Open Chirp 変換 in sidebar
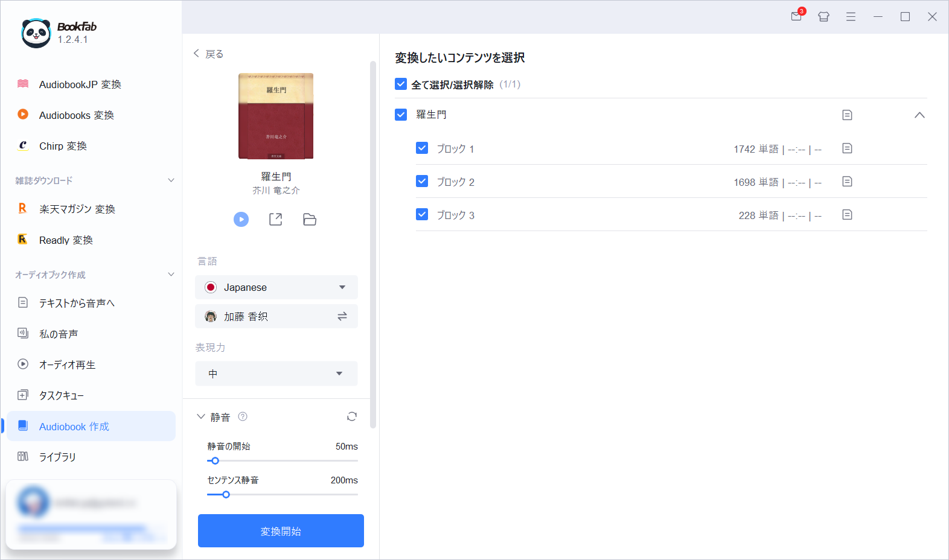Screen dimensions: 949x560 click(91, 146)
